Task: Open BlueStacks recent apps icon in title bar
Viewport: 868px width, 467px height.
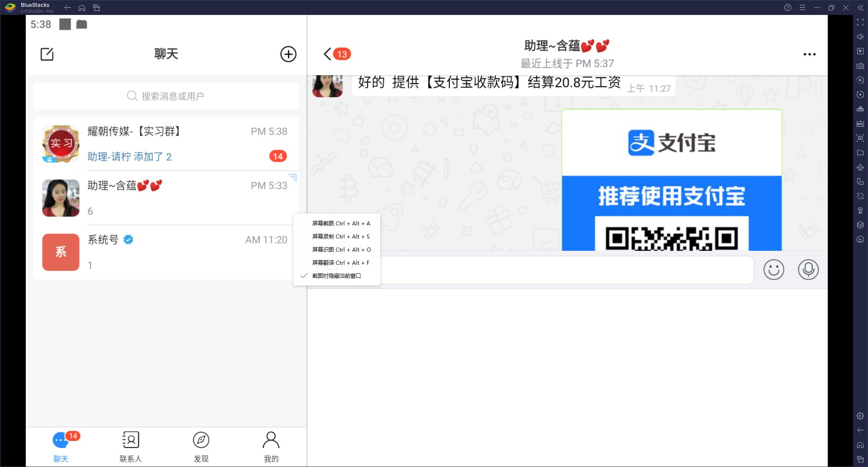Action: [96, 7]
